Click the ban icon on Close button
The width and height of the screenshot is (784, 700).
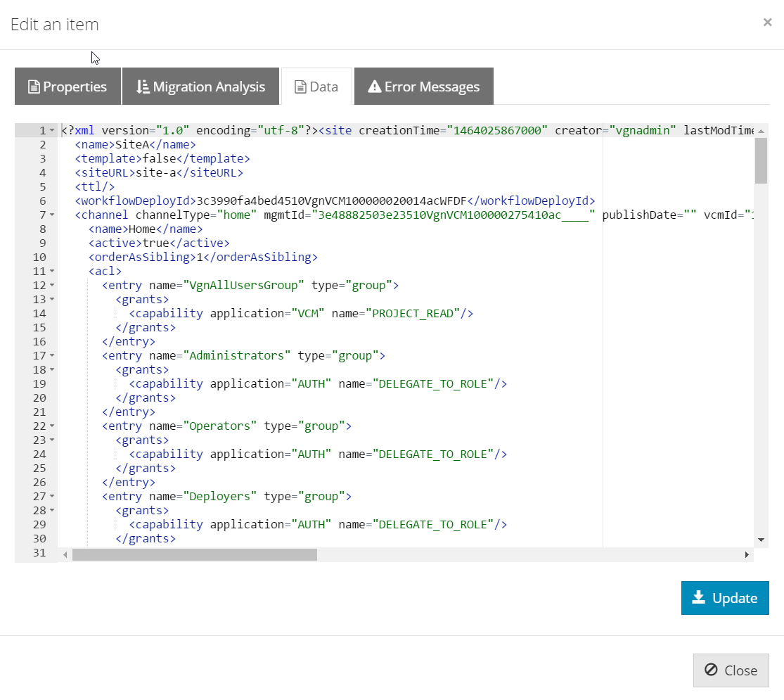[711, 670]
